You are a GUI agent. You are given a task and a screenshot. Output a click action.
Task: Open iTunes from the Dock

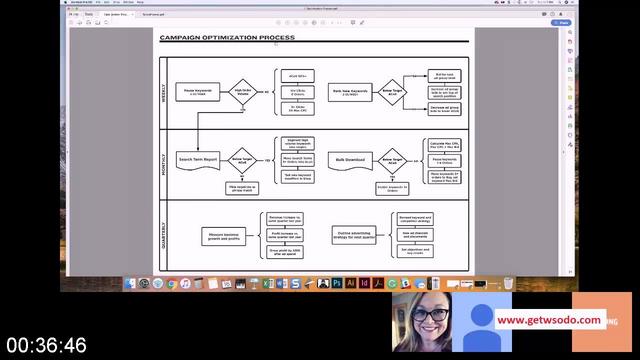(185, 283)
